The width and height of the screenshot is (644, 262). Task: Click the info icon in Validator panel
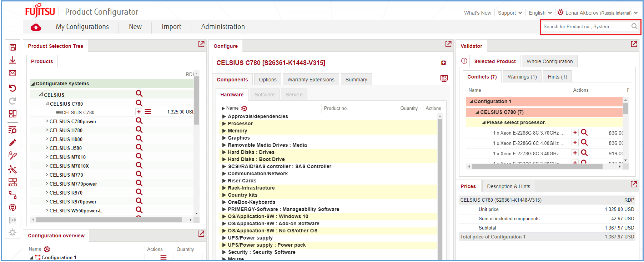464,61
